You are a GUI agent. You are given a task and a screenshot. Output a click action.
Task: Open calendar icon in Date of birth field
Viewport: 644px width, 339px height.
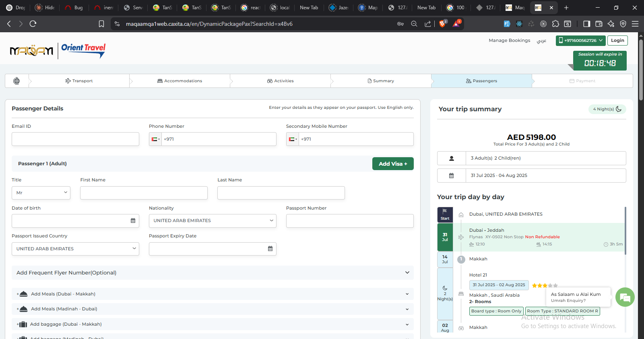tap(133, 221)
